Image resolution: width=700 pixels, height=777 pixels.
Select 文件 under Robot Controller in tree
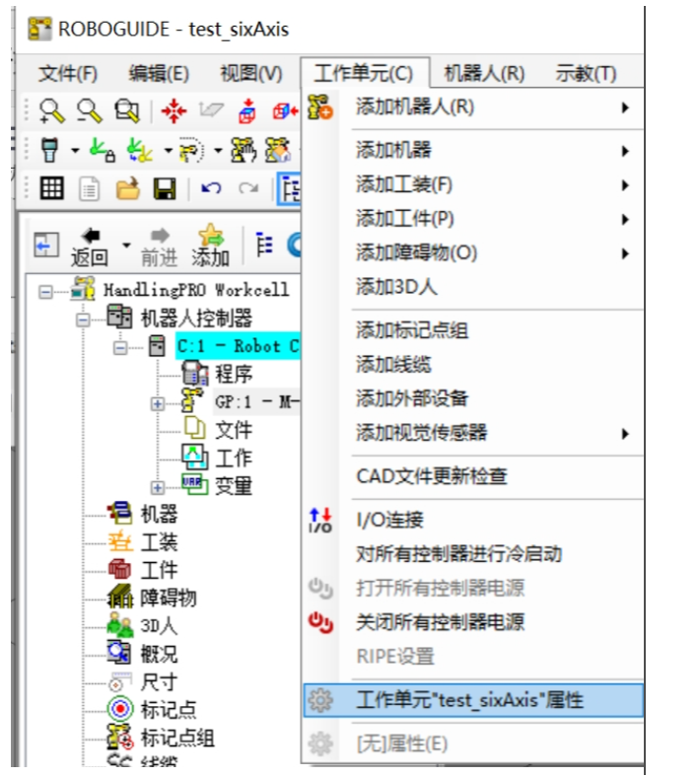[234, 430]
